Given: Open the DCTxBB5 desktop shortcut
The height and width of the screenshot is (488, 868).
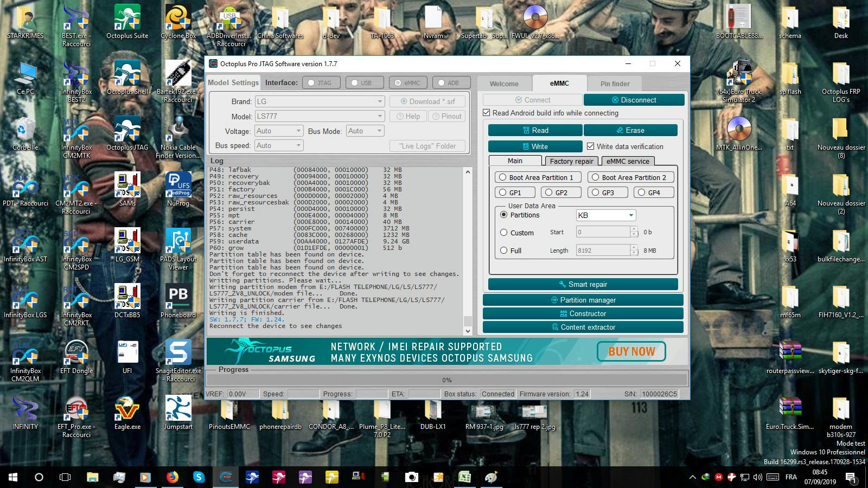Looking at the screenshot, I should [127, 301].
